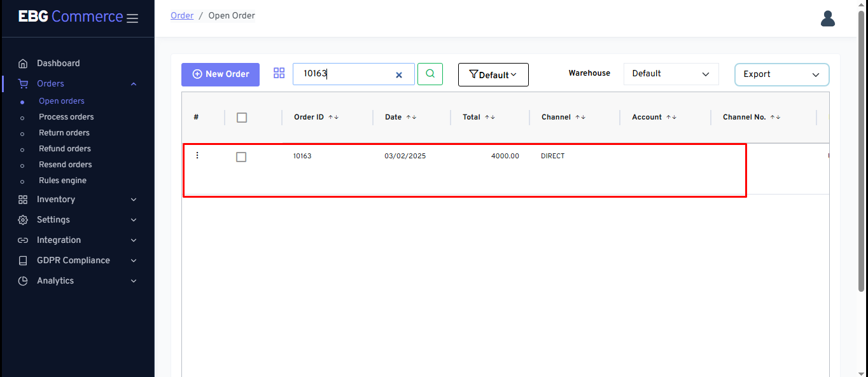Open three-dot menu for order 10163
868x377 pixels.
click(x=197, y=156)
